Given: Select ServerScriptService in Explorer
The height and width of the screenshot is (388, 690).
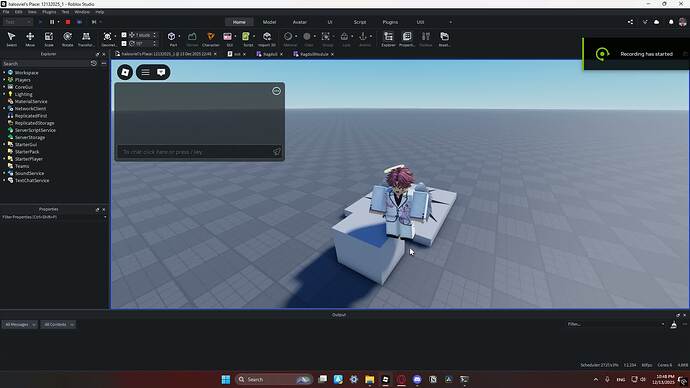Looking at the screenshot, I should (35, 130).
